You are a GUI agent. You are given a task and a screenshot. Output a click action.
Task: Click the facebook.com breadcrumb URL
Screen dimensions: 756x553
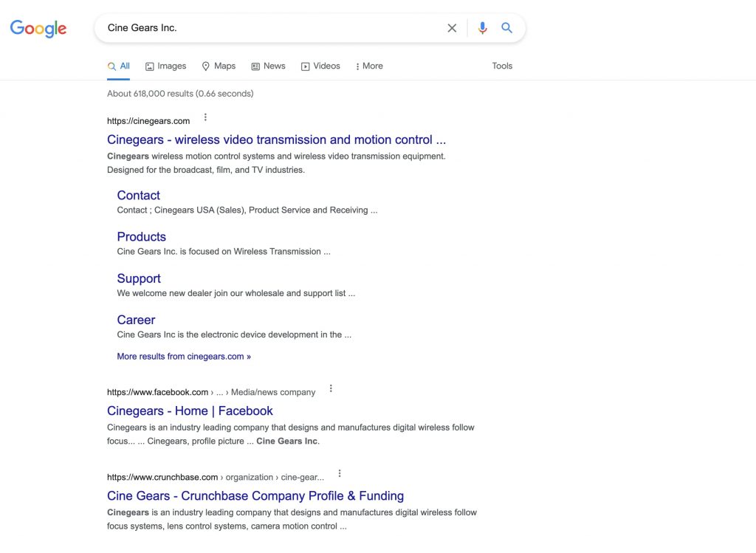211,393
